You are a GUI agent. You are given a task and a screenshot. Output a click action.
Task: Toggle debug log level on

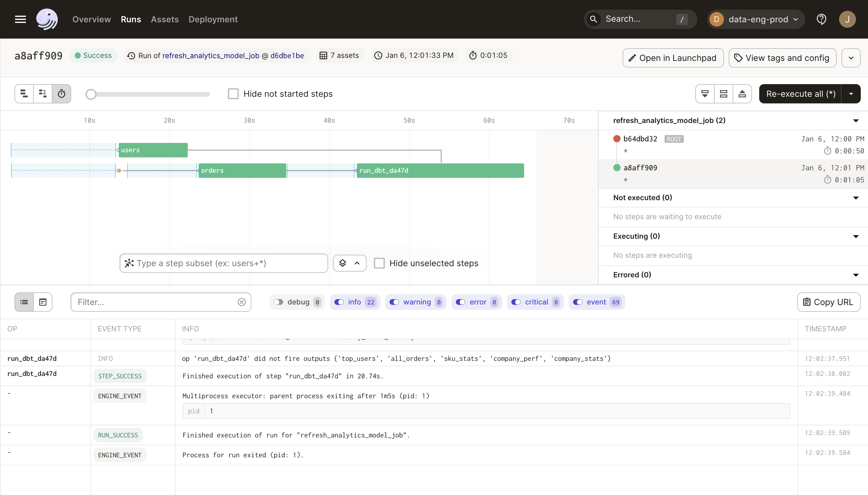(x=279, y=302)
